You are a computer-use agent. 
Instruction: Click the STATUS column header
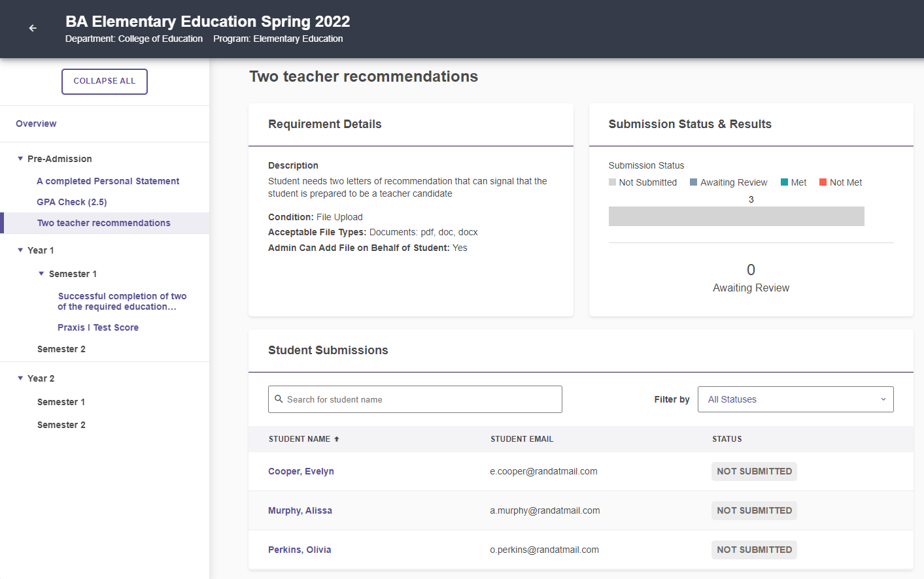(x=727, y=439)
